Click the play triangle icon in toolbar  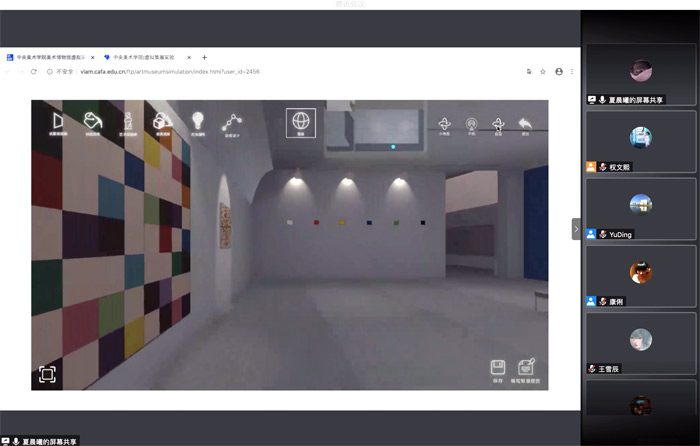click(59, 121)
